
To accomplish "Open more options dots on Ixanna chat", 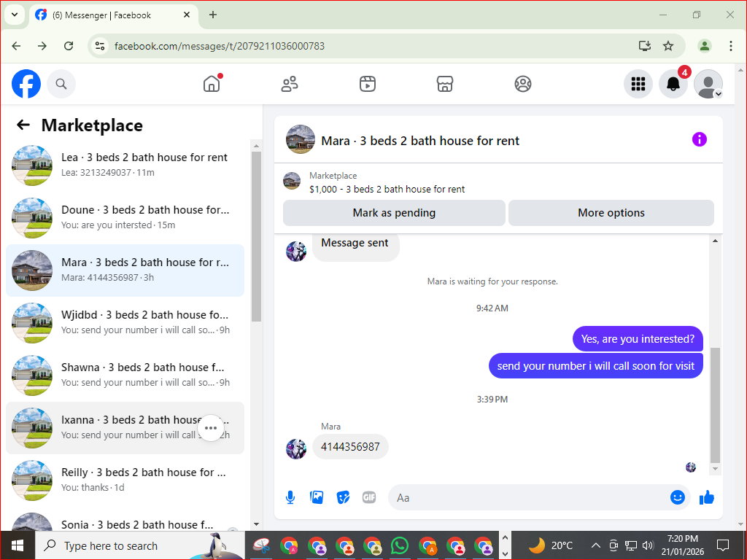I will [211, 427].
